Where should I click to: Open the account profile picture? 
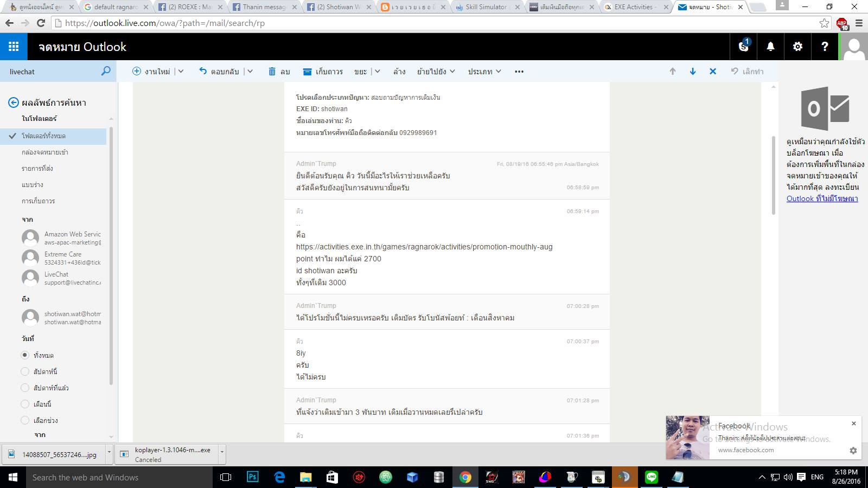(x=854, y=47)
